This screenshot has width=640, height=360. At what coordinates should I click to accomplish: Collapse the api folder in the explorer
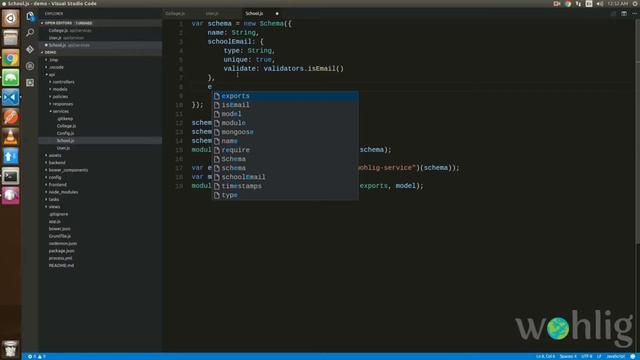coord(100,74)
